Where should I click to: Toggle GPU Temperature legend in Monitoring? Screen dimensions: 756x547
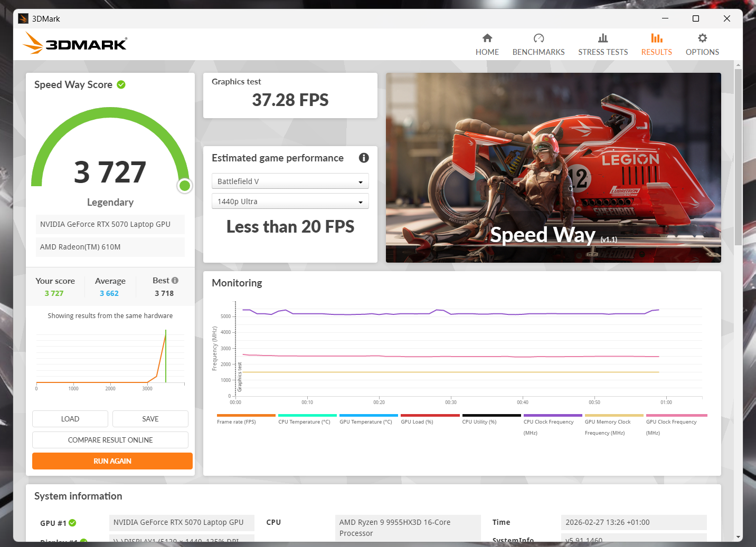pyautogui.click(x=365, y=421)
